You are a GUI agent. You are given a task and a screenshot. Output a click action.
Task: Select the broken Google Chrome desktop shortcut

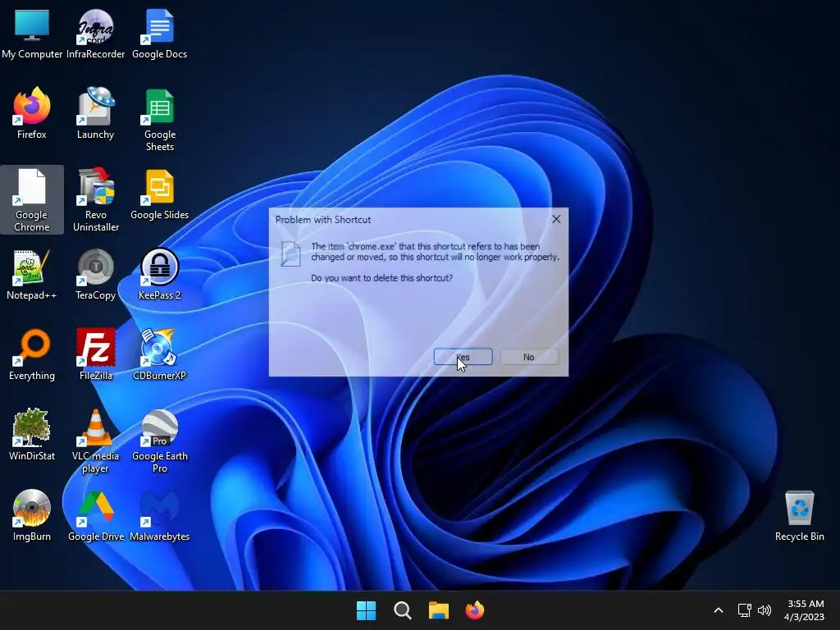tap(32, 199)
